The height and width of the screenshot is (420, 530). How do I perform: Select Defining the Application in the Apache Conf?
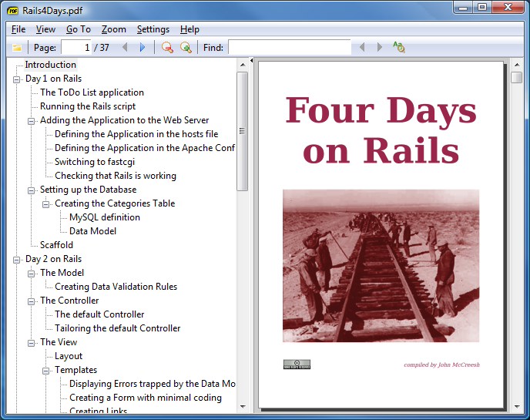coord(145,148)
